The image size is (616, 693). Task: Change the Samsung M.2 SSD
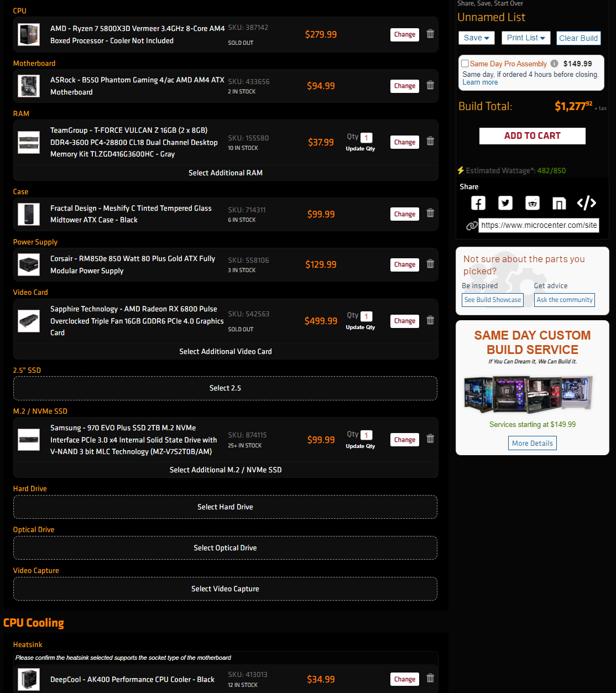405,440
